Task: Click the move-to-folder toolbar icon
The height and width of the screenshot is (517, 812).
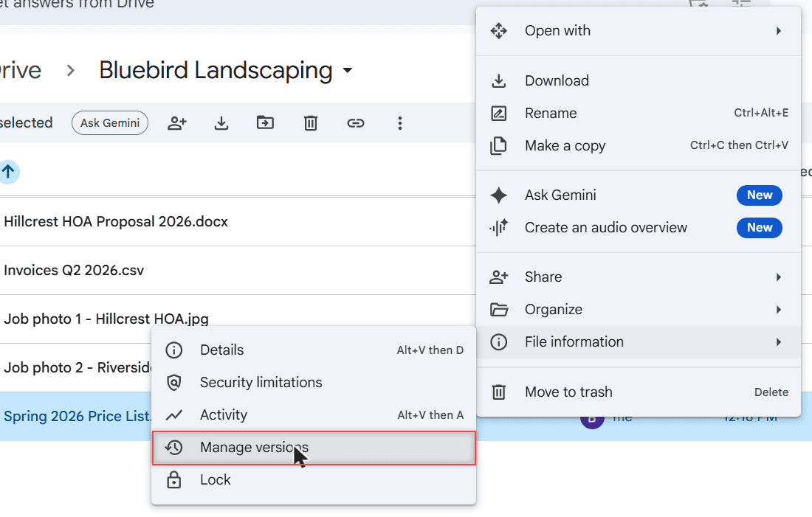Action: click(265, 123)
